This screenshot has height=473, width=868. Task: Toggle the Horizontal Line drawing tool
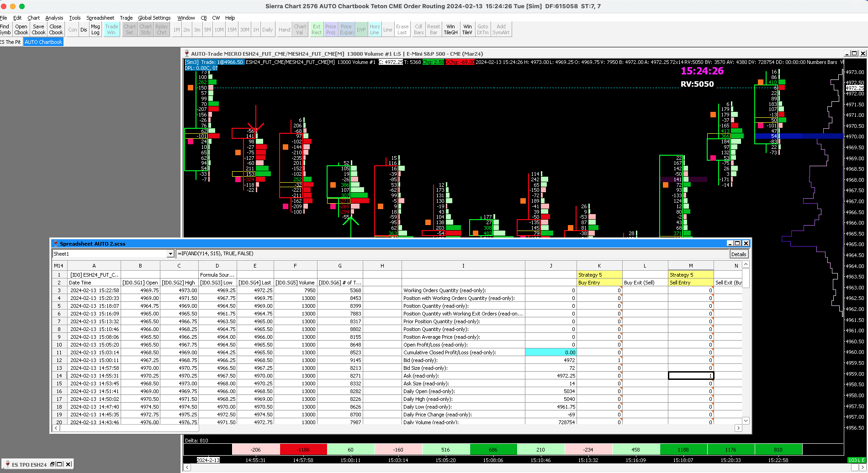point(375,30)
